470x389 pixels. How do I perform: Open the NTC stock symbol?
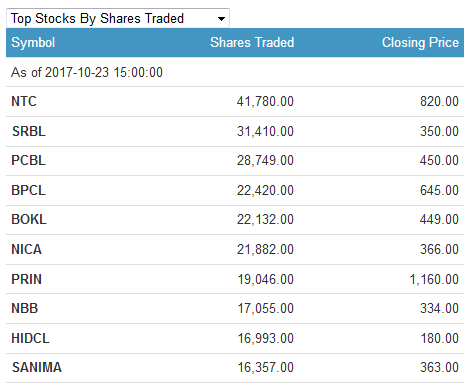[x=24, y=101]
